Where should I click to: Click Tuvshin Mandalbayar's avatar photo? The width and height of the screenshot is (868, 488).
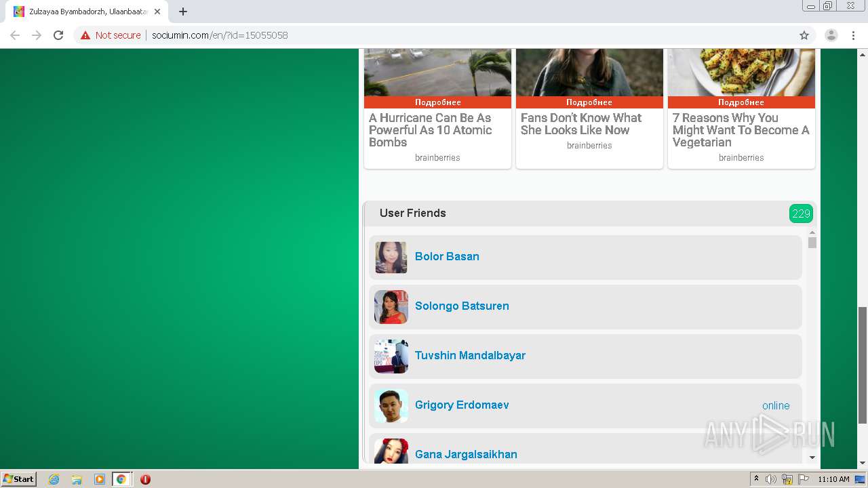click(391, 357)
